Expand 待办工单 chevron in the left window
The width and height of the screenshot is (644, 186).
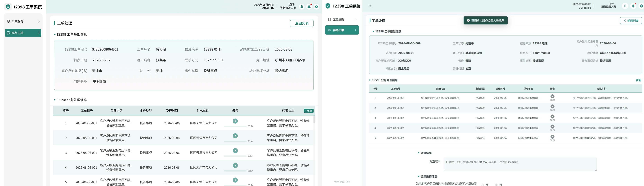pos(39,33)
